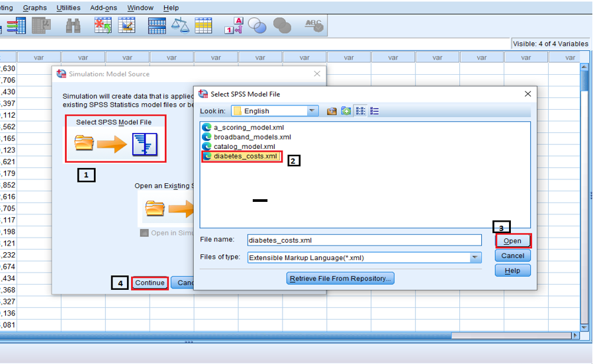Click the data editor vertical scrollbar
Screen dimensions: 593x364
pos(584,197)
